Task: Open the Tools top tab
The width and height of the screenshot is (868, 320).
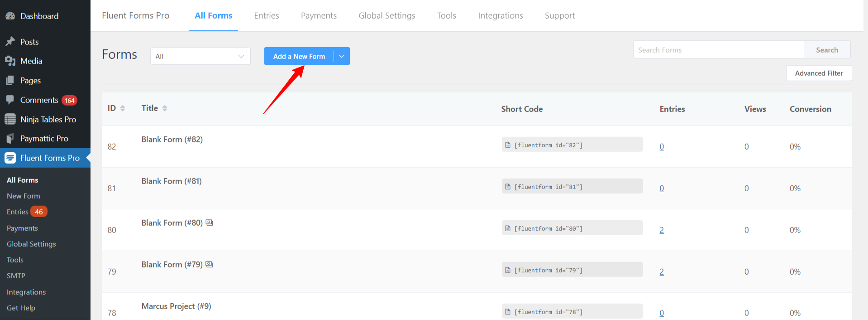Action: [447, 15]
